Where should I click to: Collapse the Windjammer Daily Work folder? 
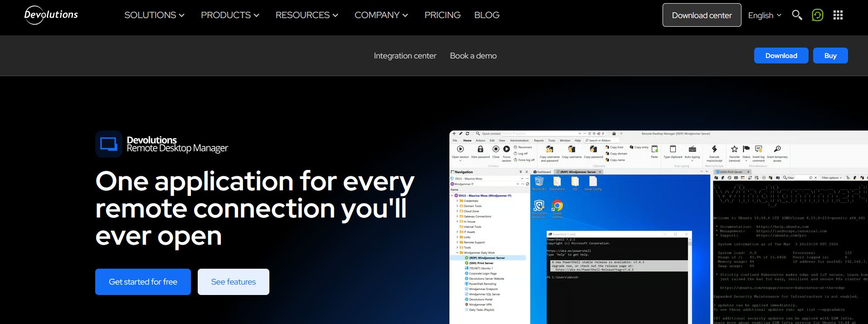click(457, 253)
